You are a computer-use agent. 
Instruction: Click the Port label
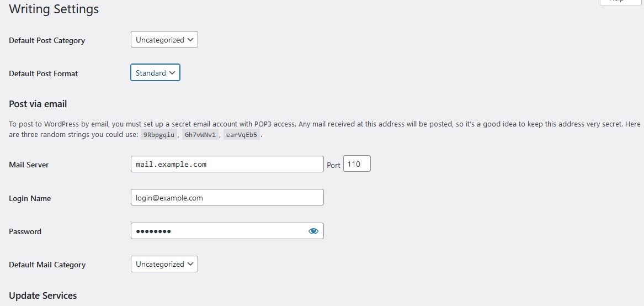[x=333, y=165]
